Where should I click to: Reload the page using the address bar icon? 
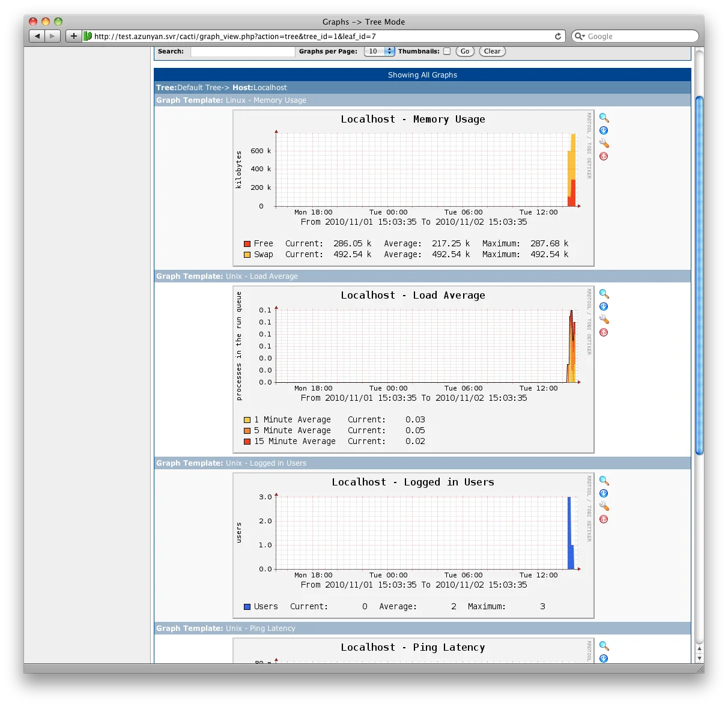pos(557,36)
